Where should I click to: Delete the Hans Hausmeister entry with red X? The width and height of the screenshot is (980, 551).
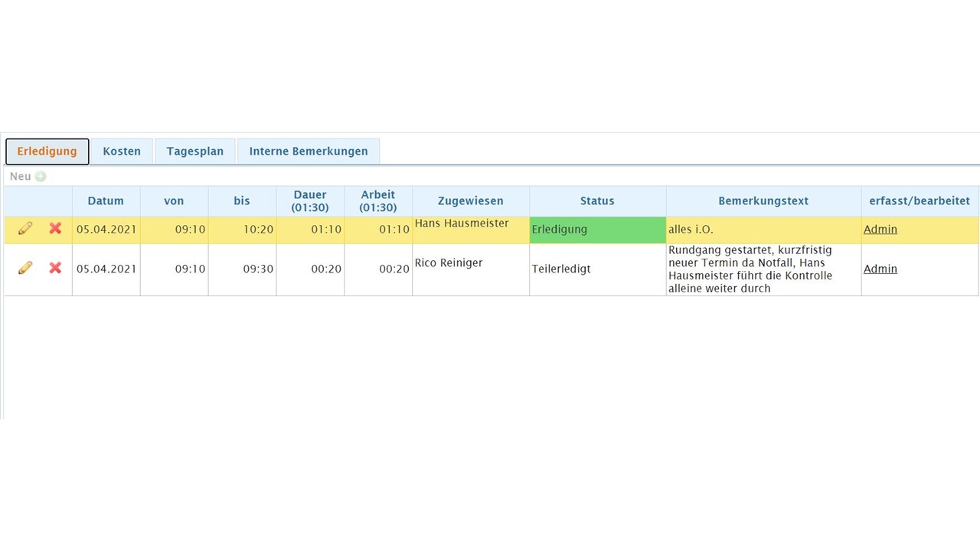click(55, 228)
